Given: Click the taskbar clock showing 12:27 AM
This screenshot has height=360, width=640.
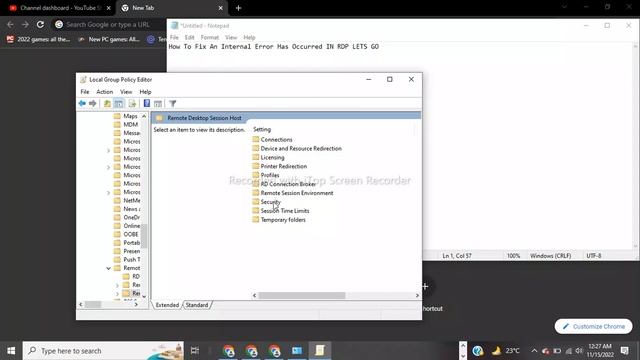Looking at the screenshot, I should [x=600, y=351].
